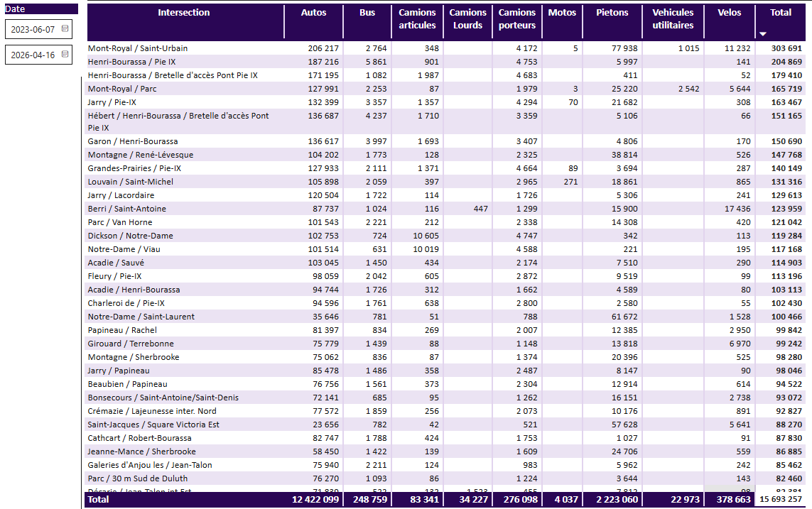
Task: Sort by Camions articules column header
Action: 418,18
